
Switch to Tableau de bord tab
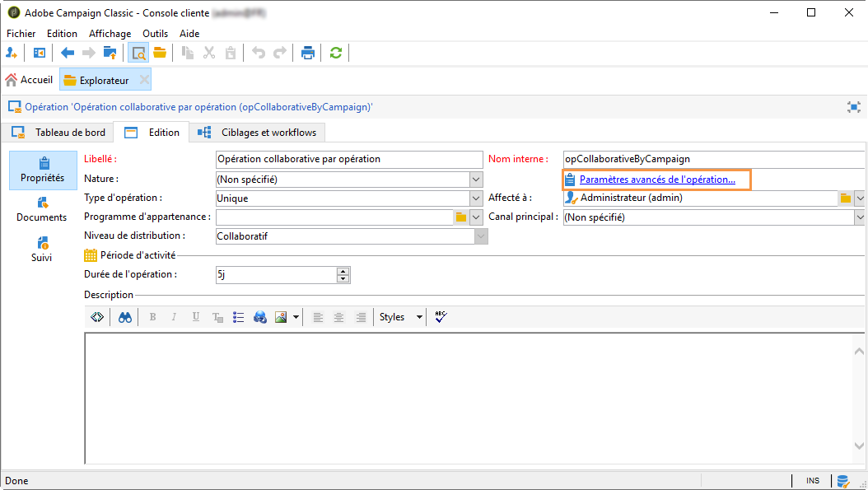coord(58,133)
